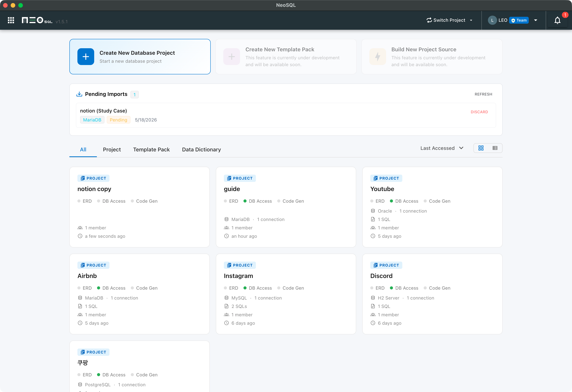Click ERD status on Airbnb card
The width and height of the screenshot is (572, 392).
pos(85,288)
